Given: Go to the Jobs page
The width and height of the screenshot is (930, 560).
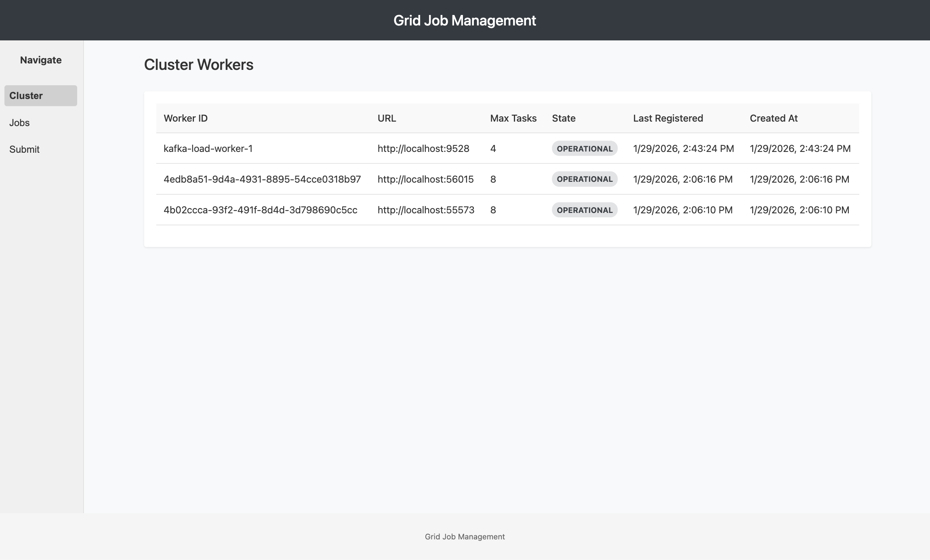Looking at the screenshot, I should pos(19,123).
